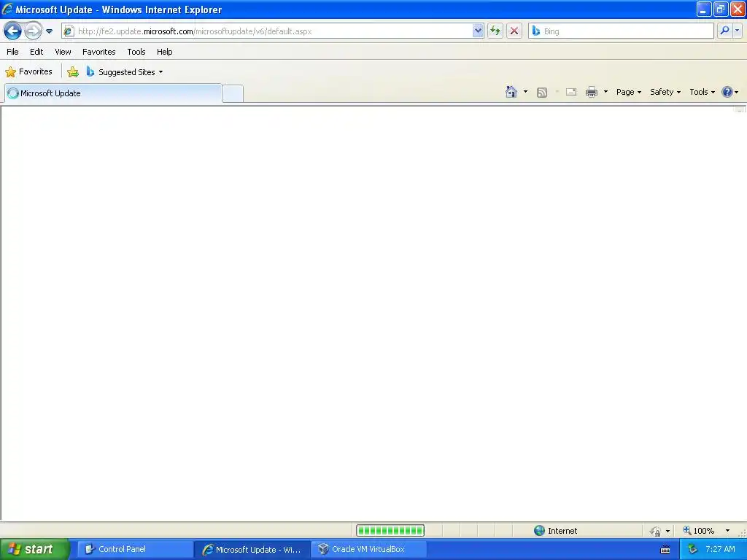This screenshot has width=747, height=560.
Task: Click the Favorites star button
Action: point(28,72)
